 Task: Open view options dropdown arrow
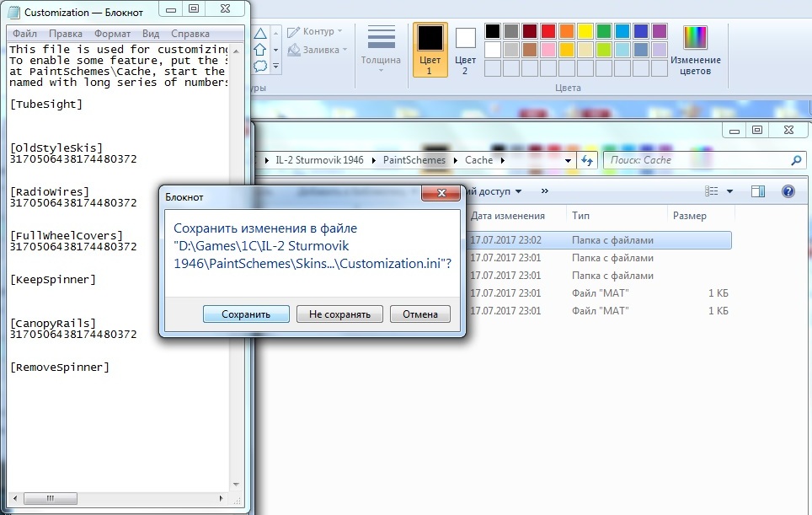[729, 191]
